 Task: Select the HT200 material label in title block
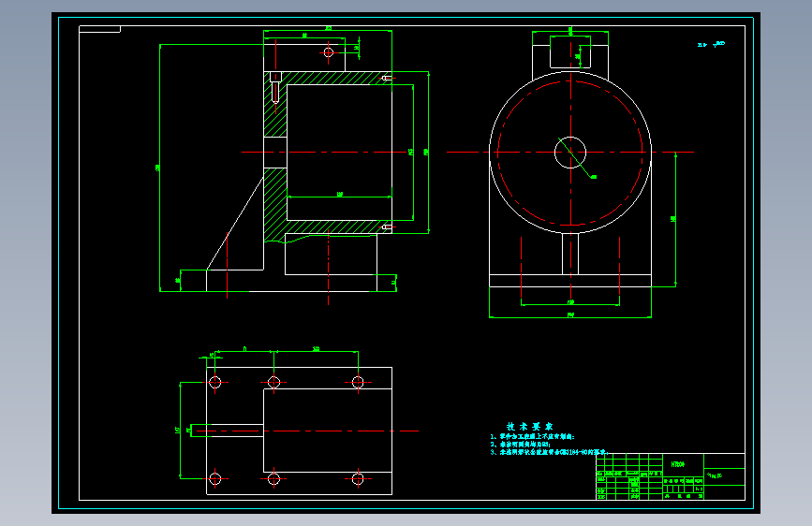click(x=678, y=464)
